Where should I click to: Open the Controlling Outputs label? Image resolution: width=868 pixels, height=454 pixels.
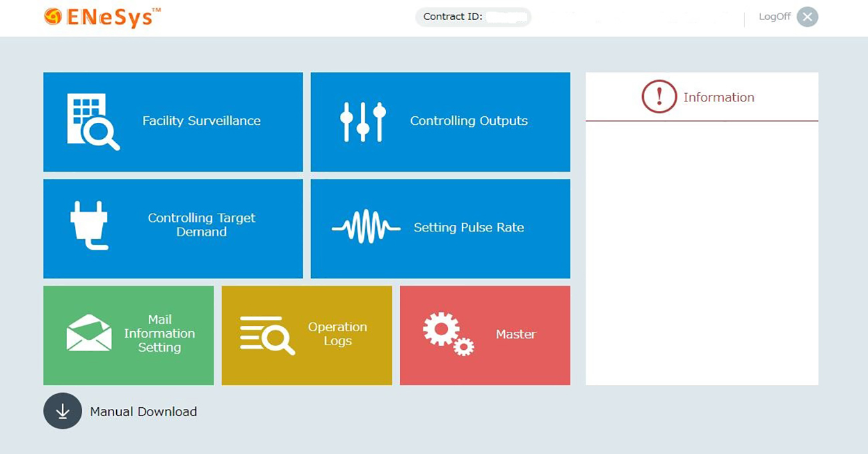[x=469, y=121]
